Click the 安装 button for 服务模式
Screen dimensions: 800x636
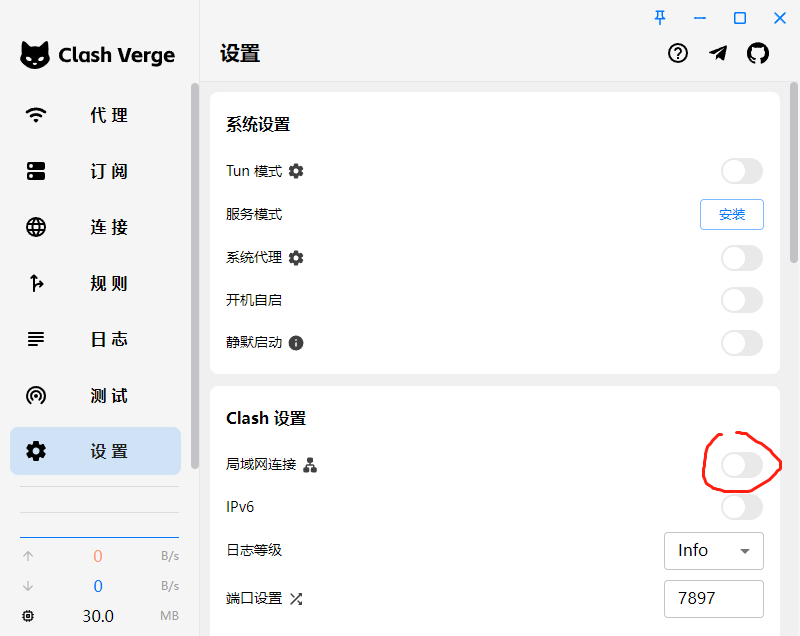coord(732,214)
